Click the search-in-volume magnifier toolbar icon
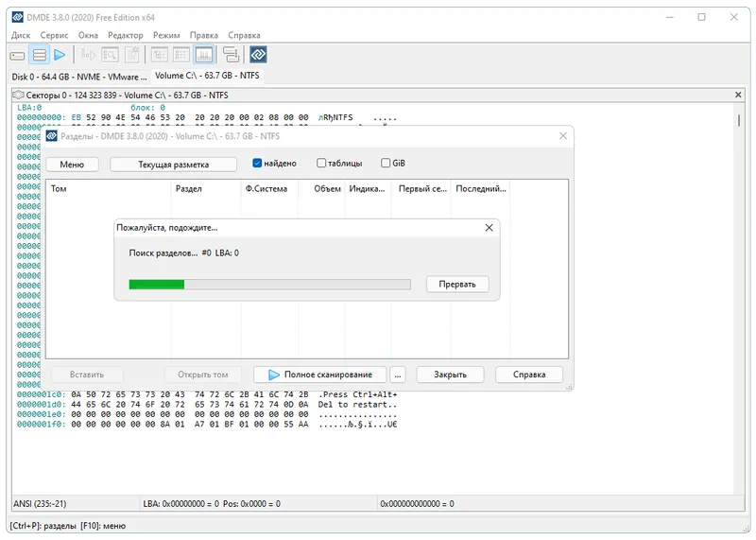The image size is (756, 540). pyautogui.click(x=110, y=55)
